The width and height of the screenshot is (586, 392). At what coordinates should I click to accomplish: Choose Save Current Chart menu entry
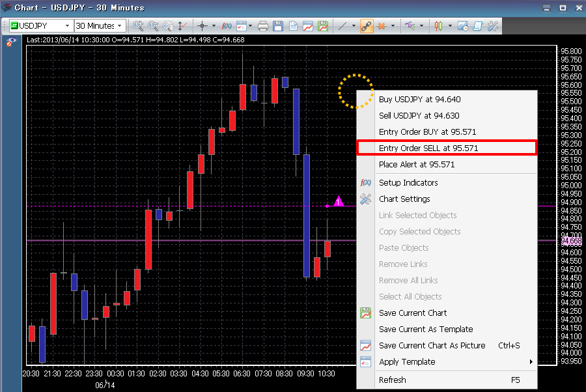(x=447, y=313)
